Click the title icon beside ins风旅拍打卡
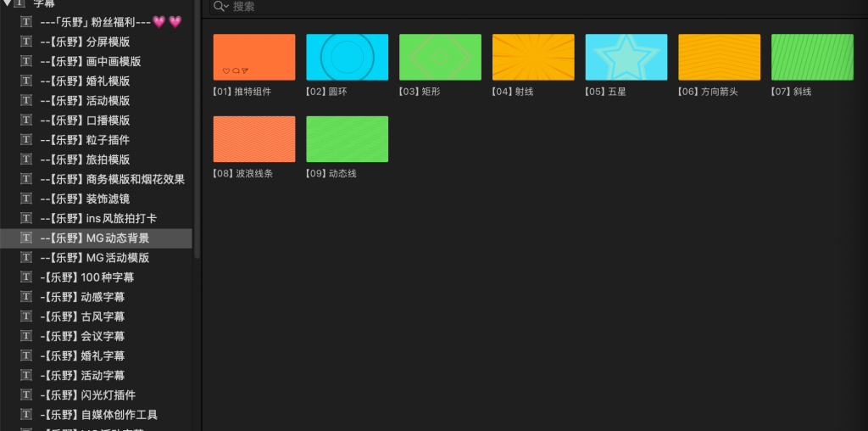This screenshot has height=431, width=868. (26, 218)
